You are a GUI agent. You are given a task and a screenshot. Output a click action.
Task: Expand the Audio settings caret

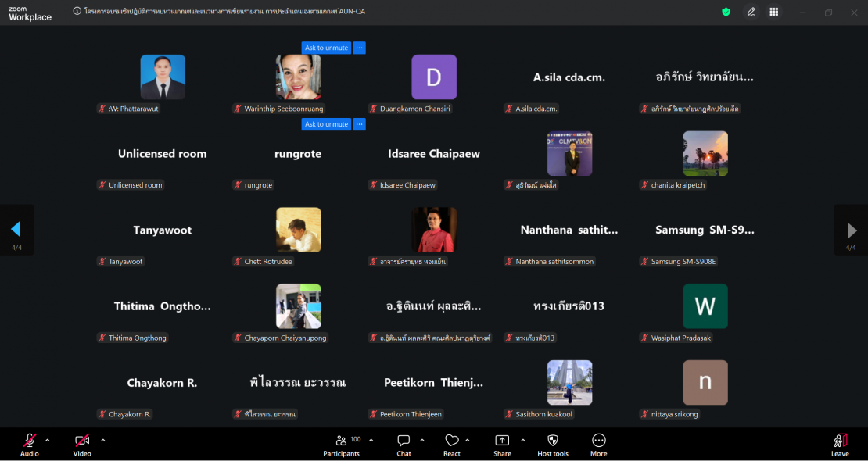48,440
